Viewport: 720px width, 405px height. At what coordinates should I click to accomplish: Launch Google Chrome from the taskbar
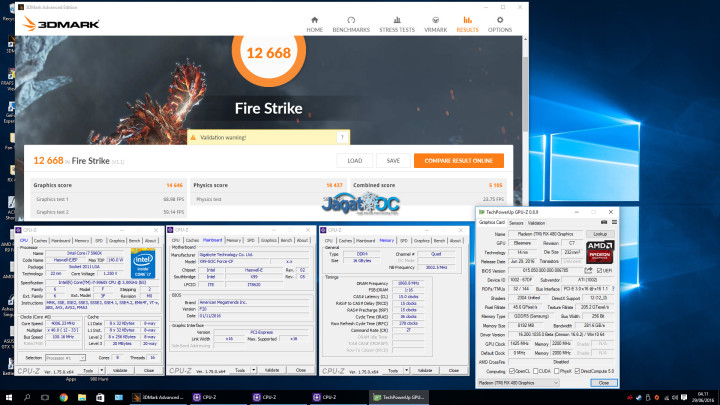click(x=63, y=397)
